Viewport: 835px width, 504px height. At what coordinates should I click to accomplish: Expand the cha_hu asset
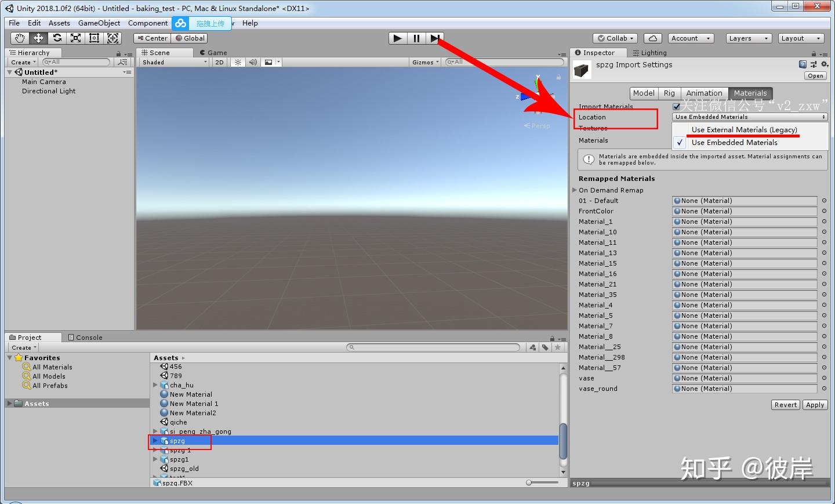tap(155, 385)
